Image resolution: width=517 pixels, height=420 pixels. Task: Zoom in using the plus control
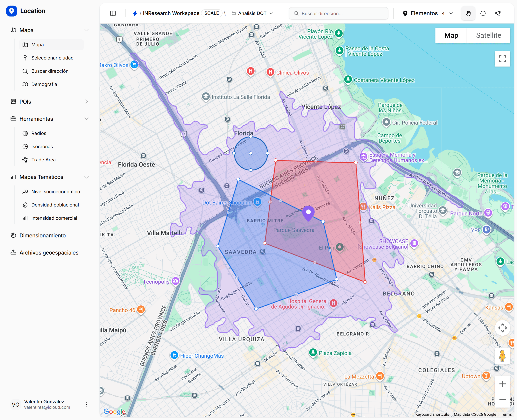(502, 384)
